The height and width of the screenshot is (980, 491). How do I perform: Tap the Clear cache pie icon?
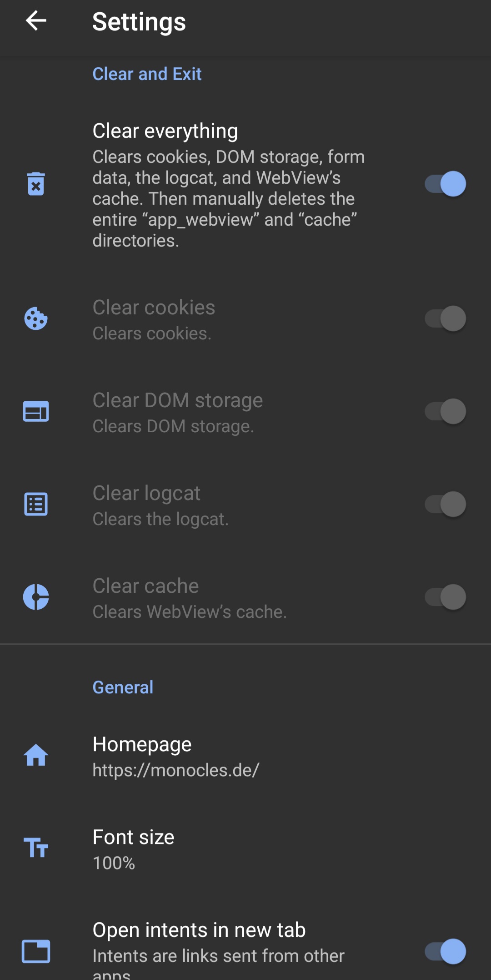[x=36, y=597]
